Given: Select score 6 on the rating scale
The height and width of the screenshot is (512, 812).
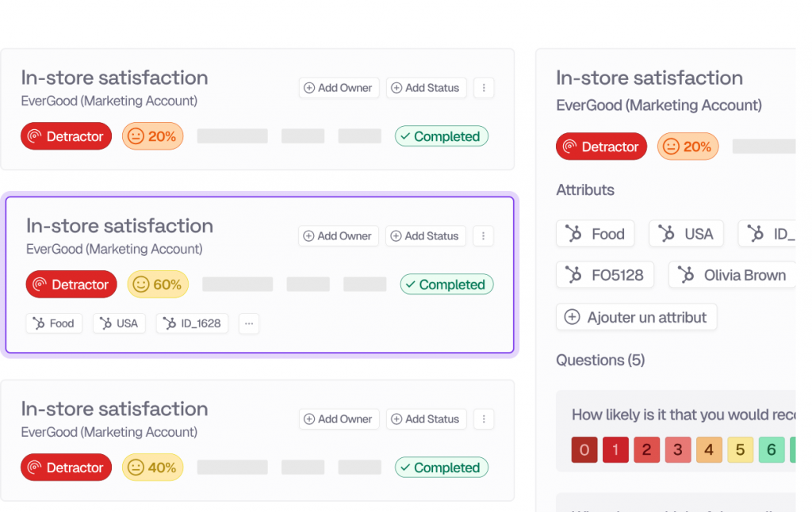Looking at the screenshot, I should 771,449.
